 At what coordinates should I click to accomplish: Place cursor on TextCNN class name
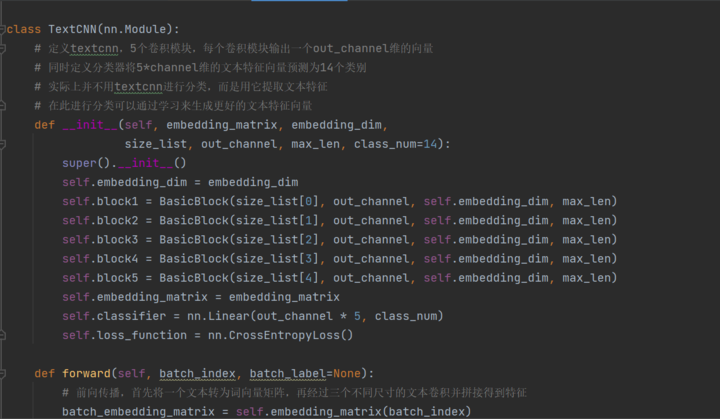72,29
